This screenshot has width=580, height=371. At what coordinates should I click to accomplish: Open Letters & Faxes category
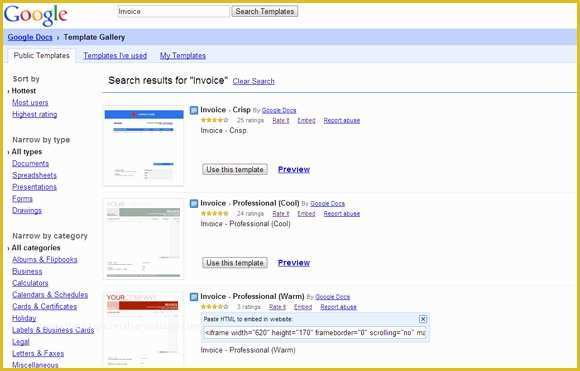[38, 354]
